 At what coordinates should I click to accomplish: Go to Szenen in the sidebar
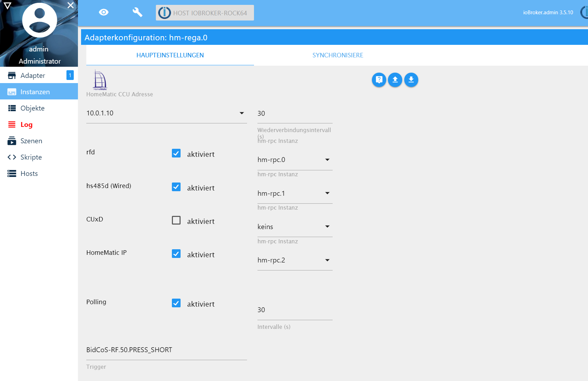pyautogui.click(x=39, y=141)
